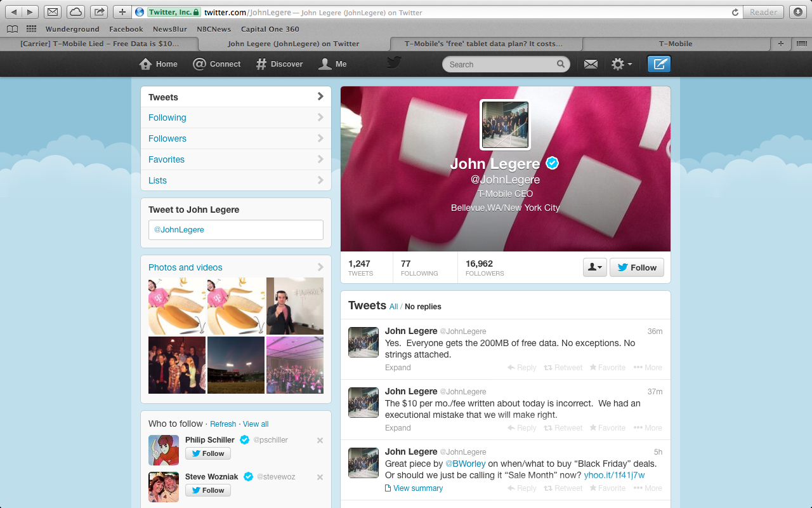
Task: Click the Share icon in Safari toolbar
Action: tap(99, 12)
